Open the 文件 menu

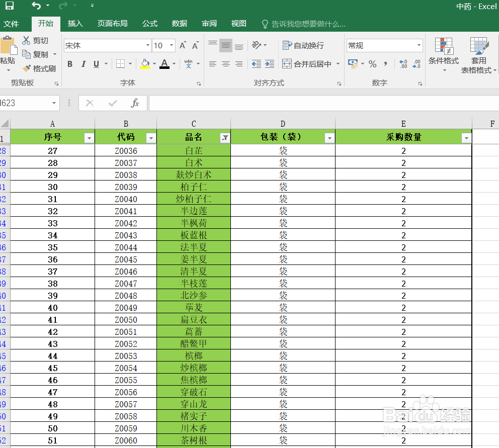pyautogui.click(x=11, y=24)
